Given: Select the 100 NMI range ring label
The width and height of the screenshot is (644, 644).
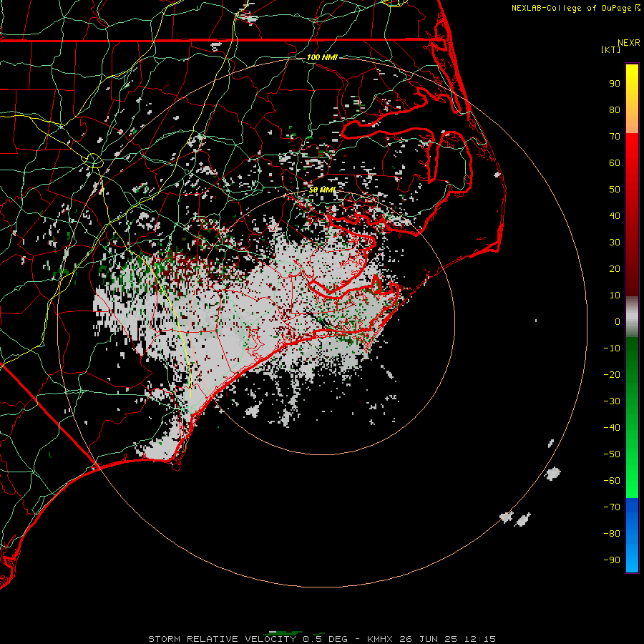Looking at the screenshot, I should 322,57.
